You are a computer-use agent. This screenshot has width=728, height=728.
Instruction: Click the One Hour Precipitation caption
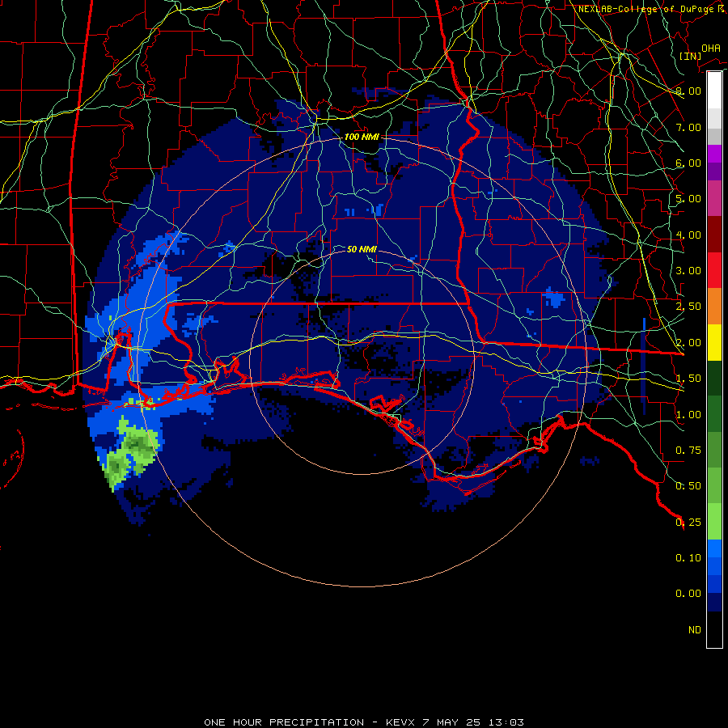tap(363, 722)
